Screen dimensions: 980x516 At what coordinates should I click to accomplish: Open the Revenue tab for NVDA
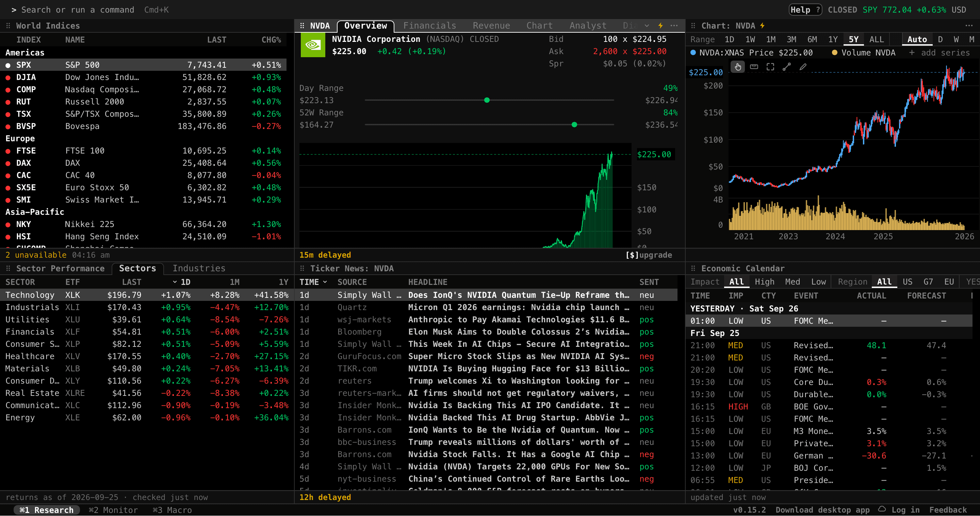[491, 26]
